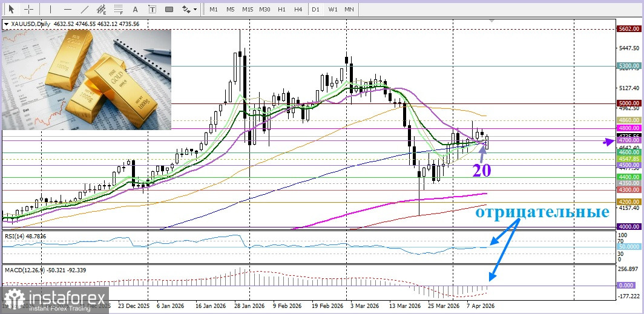
Task: Click the 5300.00 price level label
Action: 629,66
